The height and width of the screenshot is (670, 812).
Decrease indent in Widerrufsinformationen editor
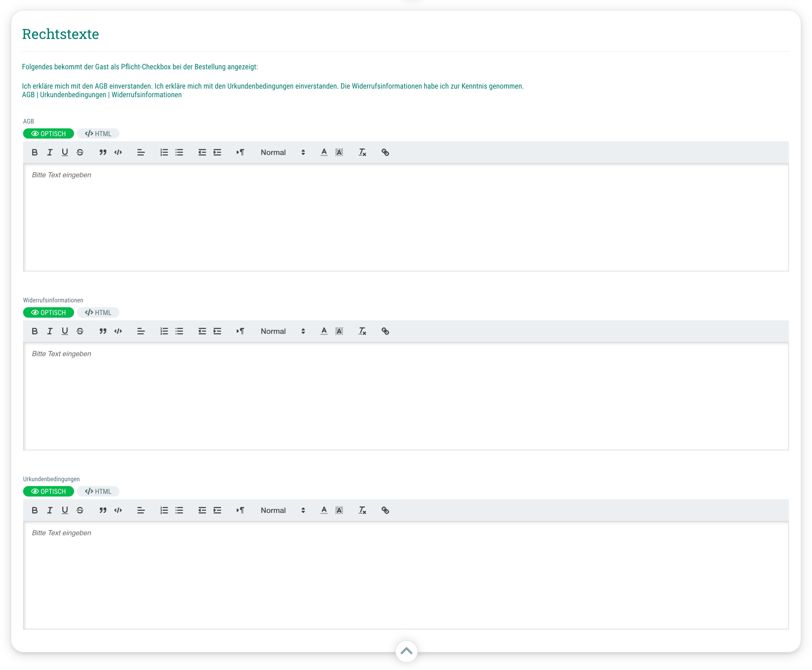tap(202, 331)
